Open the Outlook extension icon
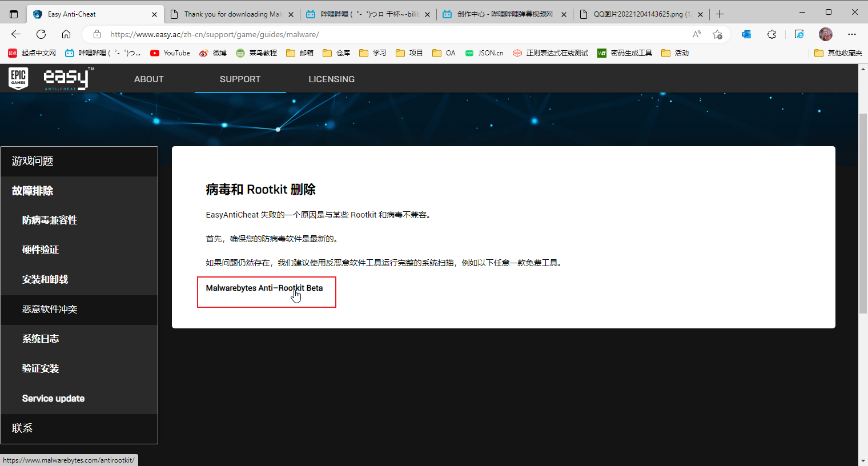The image size is (868, 466). (746, 34)
